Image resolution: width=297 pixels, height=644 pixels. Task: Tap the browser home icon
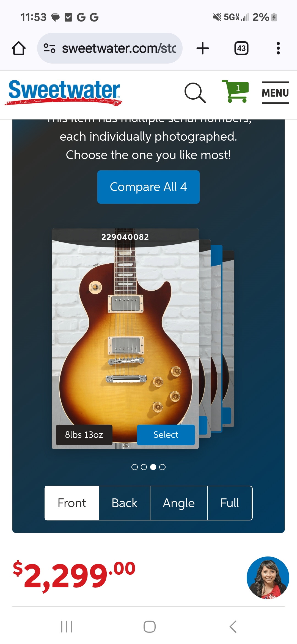(19, 48)
